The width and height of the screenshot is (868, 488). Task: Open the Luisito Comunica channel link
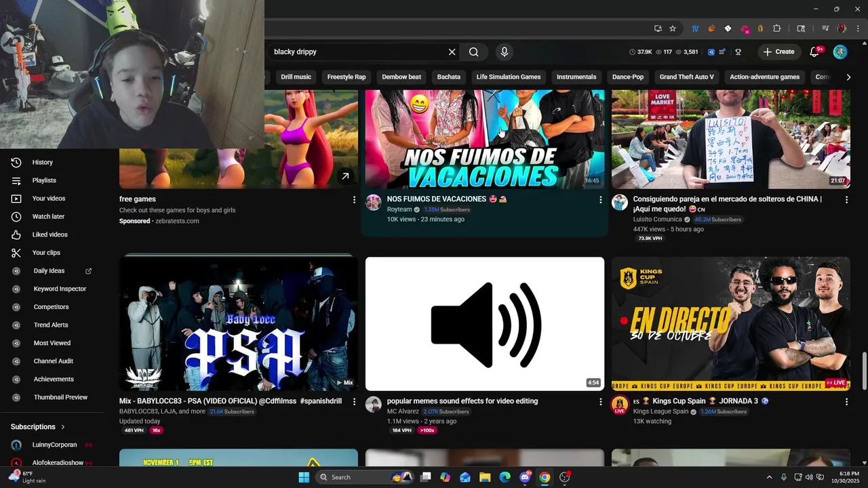point(657,220)
